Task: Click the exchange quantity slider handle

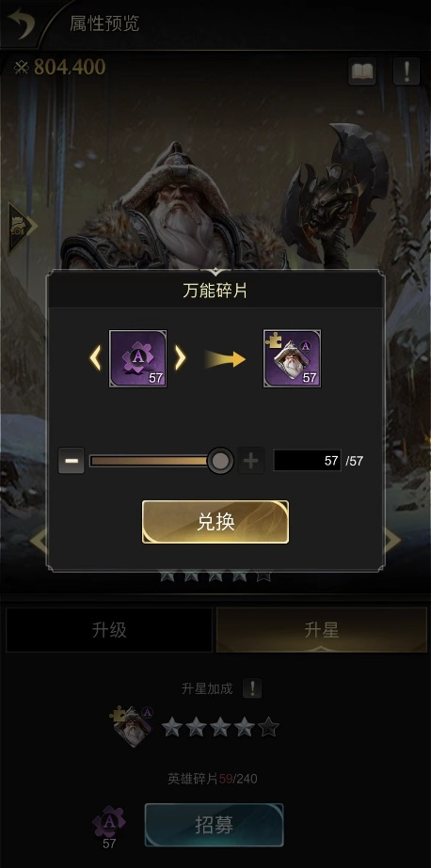Action: coord(220,461)
